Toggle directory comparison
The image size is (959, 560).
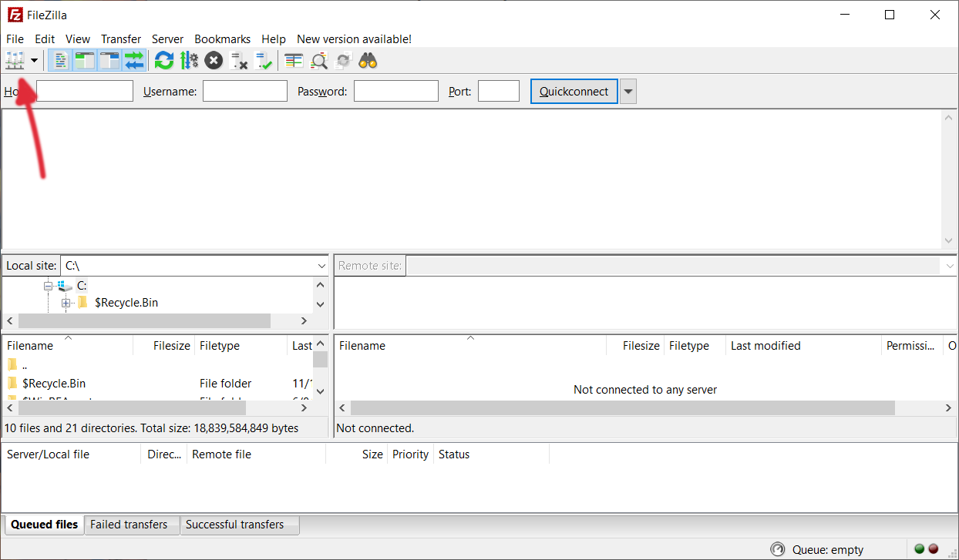318,60
